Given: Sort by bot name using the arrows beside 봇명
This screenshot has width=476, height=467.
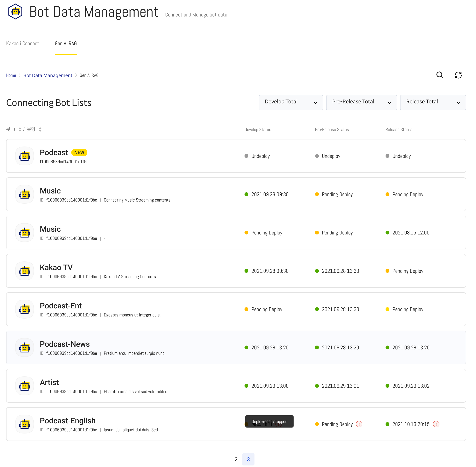Looking at the screenshot, I should click(x=40, y=129).
